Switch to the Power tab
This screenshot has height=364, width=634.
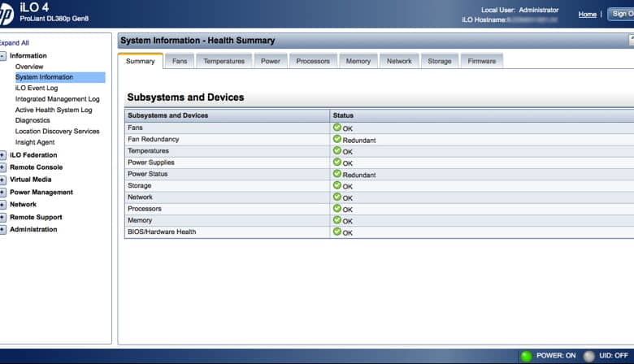271,61
